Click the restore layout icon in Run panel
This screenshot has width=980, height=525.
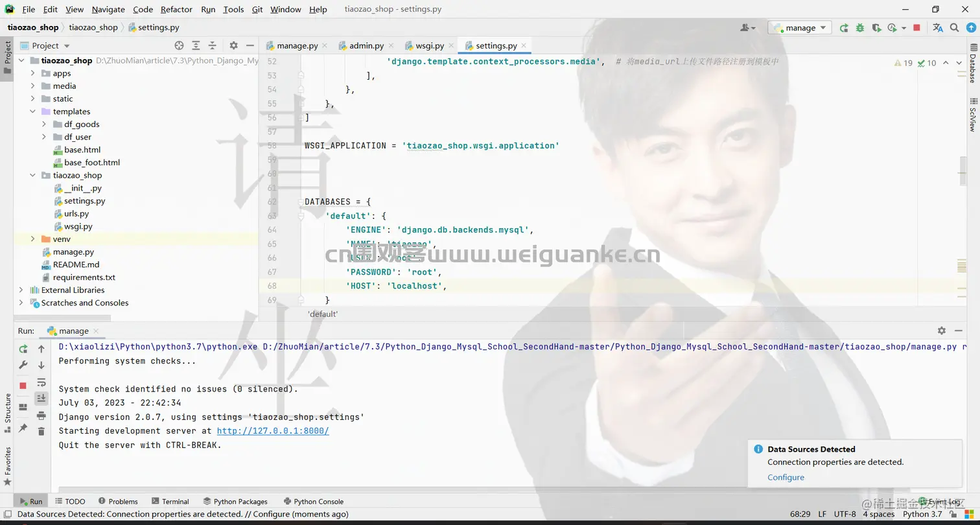click(23, 407)
